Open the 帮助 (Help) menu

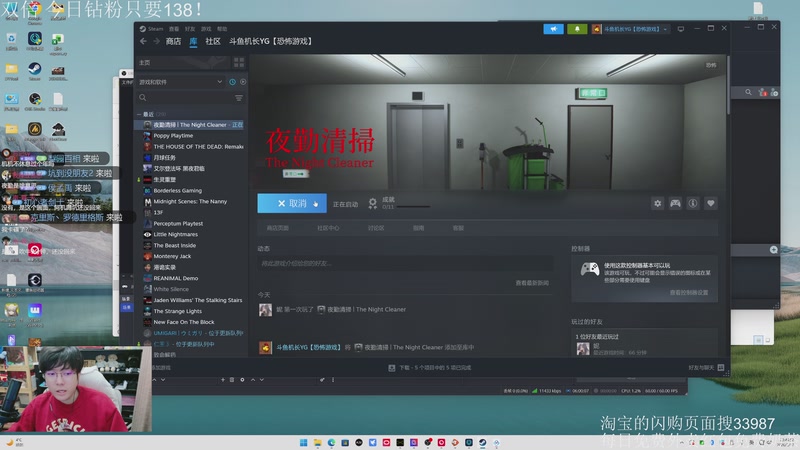tap(222, 29)
